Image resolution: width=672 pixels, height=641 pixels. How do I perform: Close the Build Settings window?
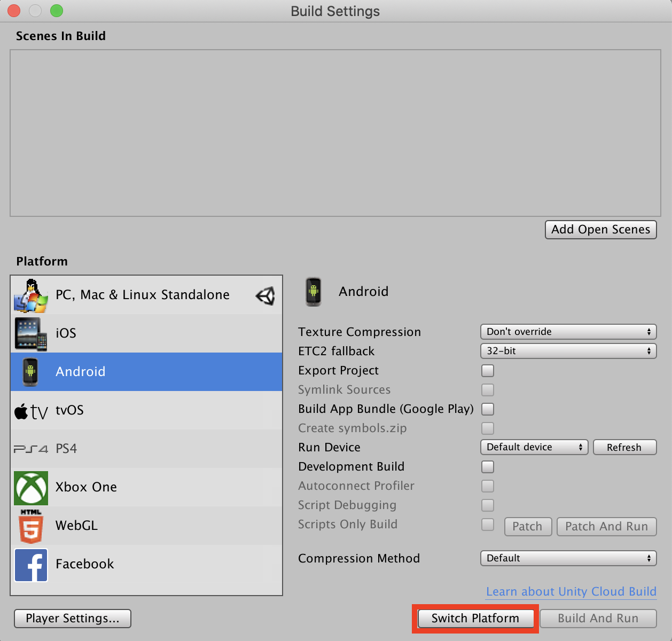point(14,11)
